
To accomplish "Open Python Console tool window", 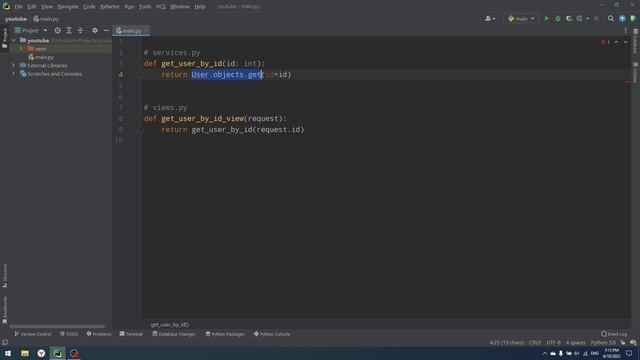I will [x=272, y=334].
